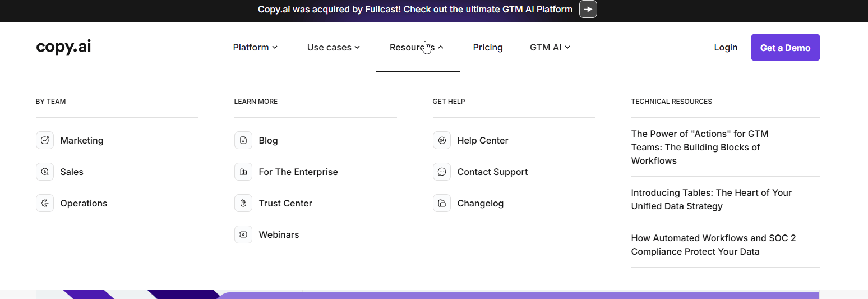
Task: Open the Use cases dropdown
Action: point(333,48)
